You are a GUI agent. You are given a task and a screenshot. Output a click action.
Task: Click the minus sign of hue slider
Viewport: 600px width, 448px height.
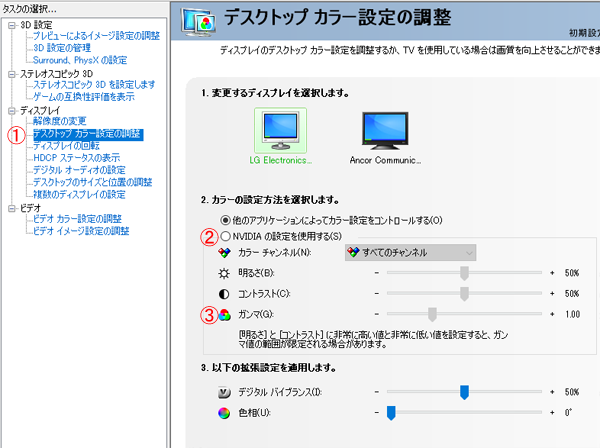(x=377, y=413)
